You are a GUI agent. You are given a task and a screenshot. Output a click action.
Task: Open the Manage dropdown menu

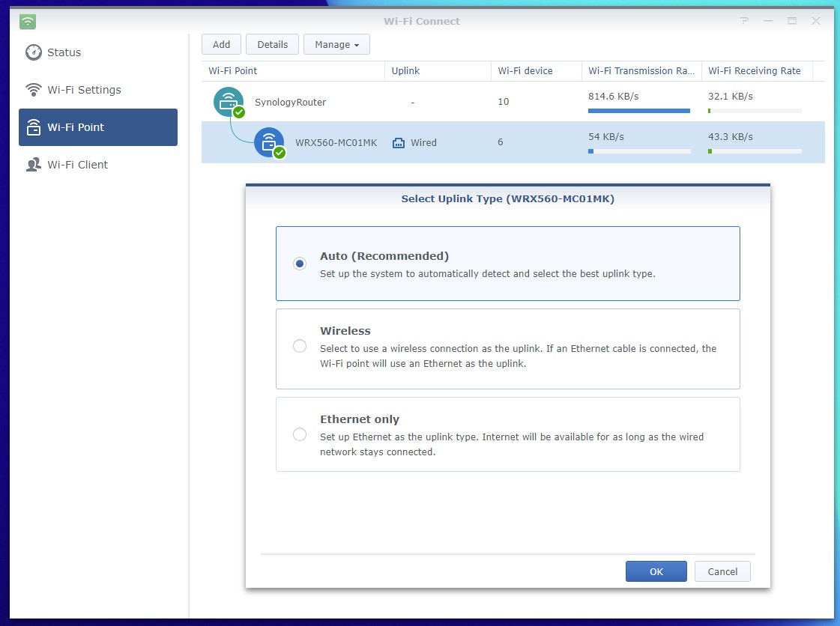(336, 45)
